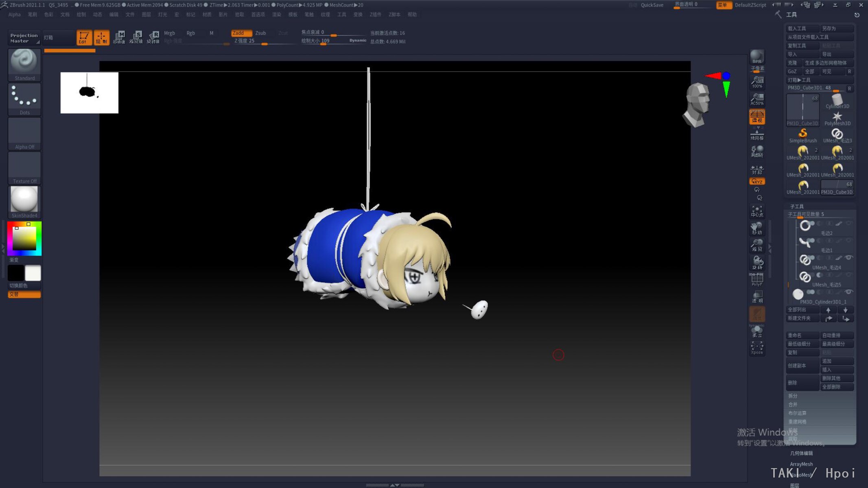Toggle the 对称 local symmetry button

tap(757, 169)
